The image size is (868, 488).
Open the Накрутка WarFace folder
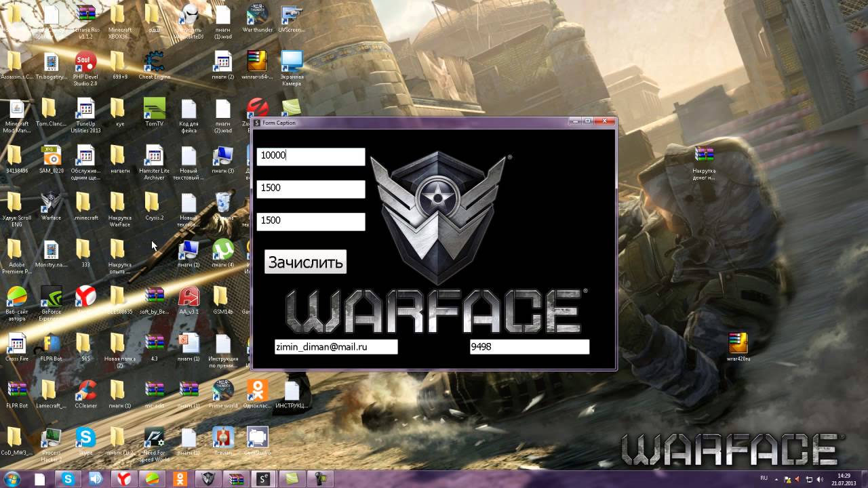click(x=119, y=209)
